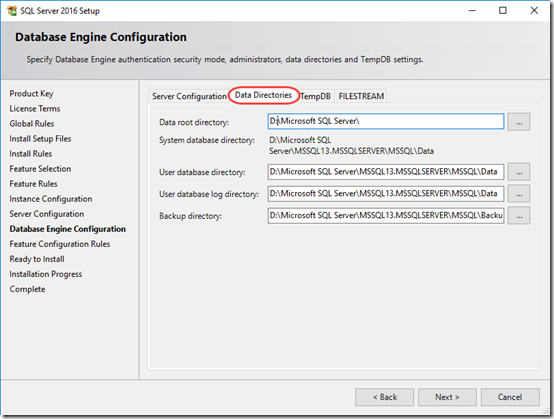Browse for the User database directory
Image resolution: width=554 pixels, height=419 pixels.
pos(519,172)
